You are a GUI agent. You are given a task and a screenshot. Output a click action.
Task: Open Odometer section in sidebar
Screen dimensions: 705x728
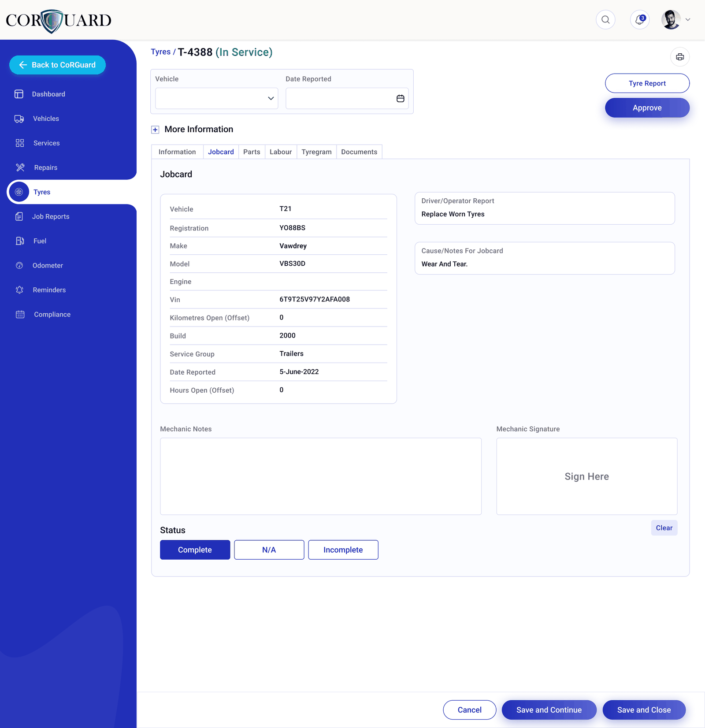click(x=48, y=265)
